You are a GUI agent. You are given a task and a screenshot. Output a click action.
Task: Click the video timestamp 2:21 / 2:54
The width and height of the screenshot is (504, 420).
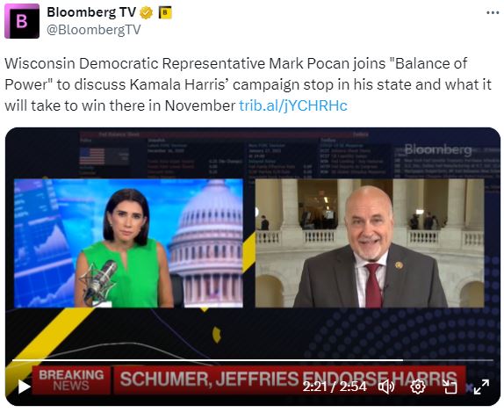(335, 387)
